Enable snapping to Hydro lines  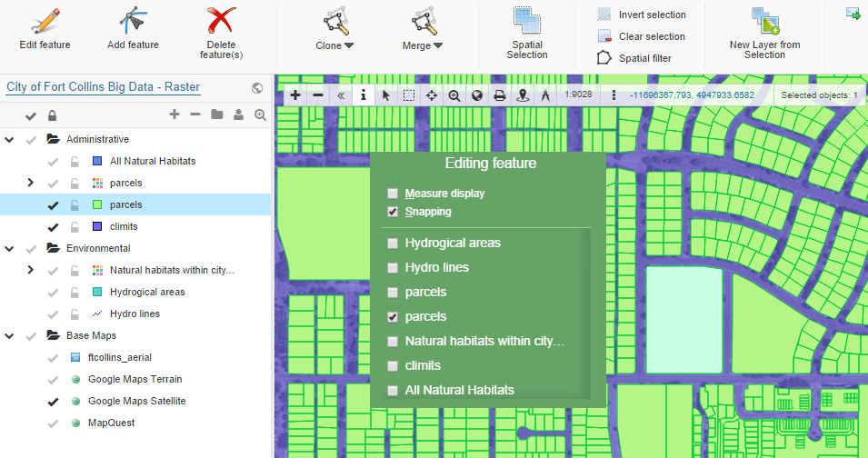pos(393,268)
